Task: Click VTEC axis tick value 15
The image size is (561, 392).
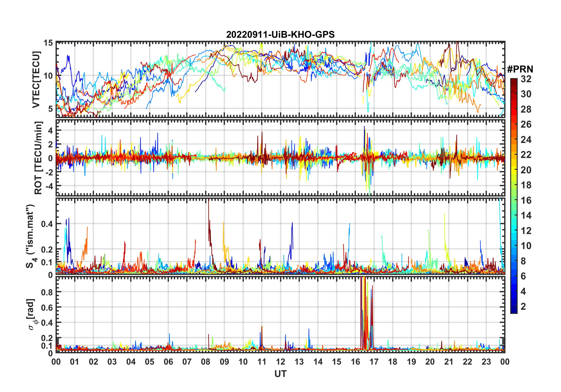Action: coord(48,43)
